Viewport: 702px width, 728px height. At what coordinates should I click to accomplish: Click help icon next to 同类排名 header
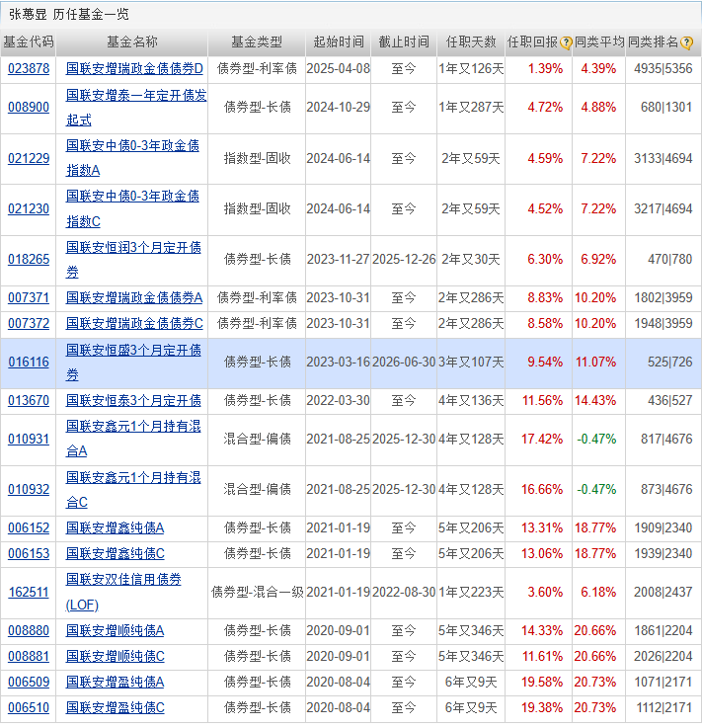[x=686, y=43]
